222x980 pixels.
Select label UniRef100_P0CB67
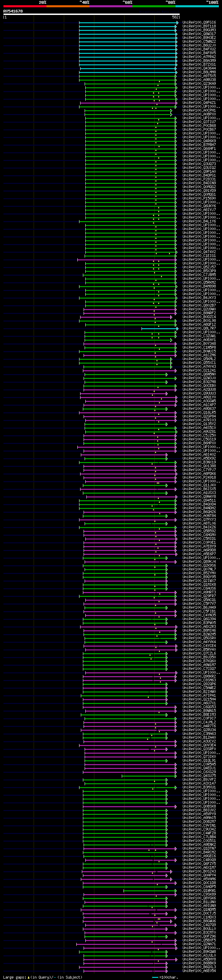[x=199, y=129]
